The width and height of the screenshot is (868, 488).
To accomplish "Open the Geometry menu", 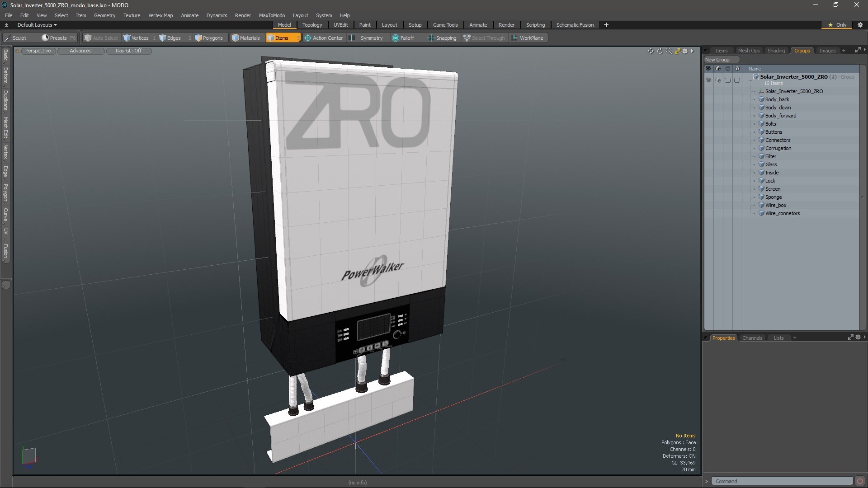I will click(x=104, y=15).
